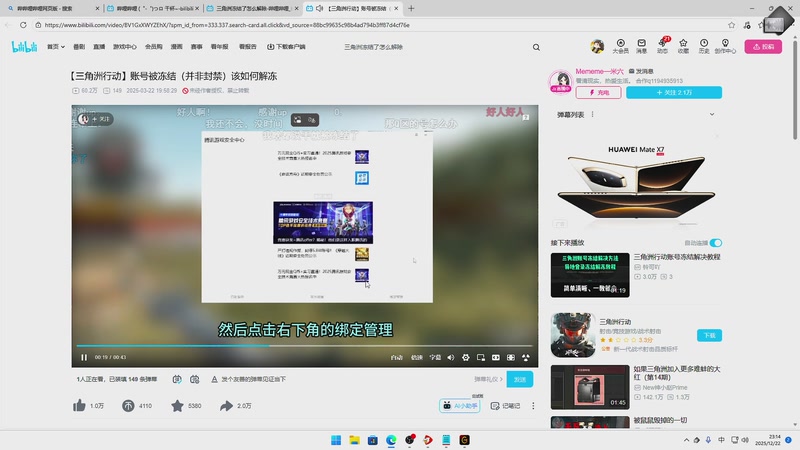The image size is (800, 450).
Task: Open the 收藏 favorites icon
Action: pyautogui.click(x=683, y=46)
